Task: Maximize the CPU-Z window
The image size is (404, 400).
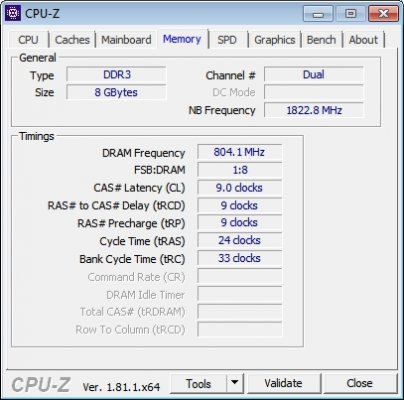Action: pyautogui.click(x=350, y=14)
